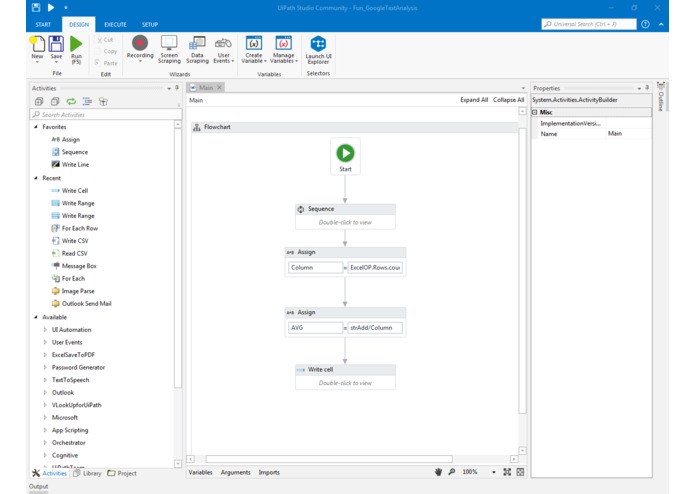Switch to Library panel tab
This screenshot has height=494, width=695.
[87, 473]
